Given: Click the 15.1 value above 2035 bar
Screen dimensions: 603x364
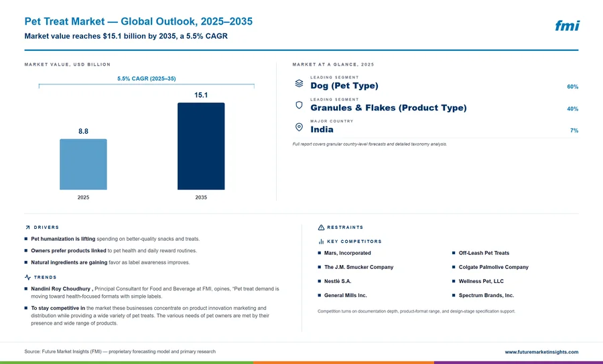Looking at the screenshot, I should [x=201, y=95].
